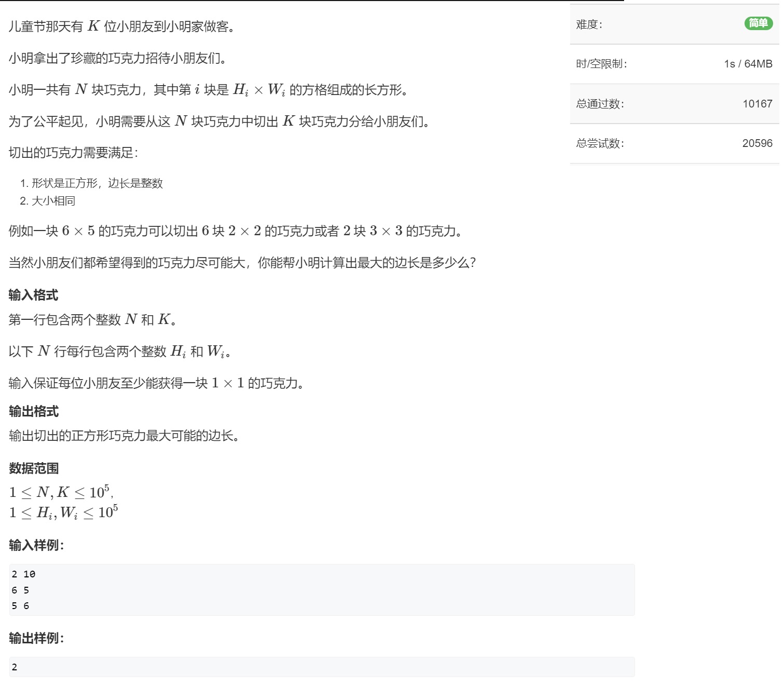The height and width of the screenshot is (688, 784).
Task: Click list item 形状是正方形，边长是整数
Action: tap(97, 183)
